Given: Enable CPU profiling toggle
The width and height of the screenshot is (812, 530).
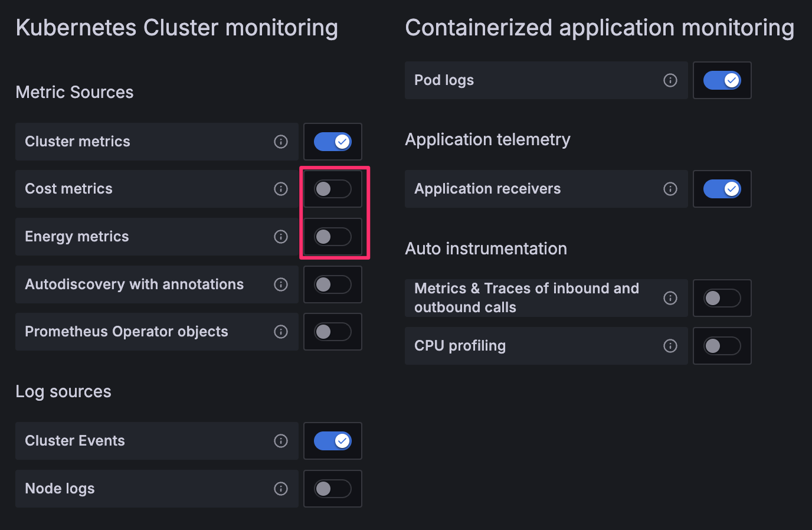Looking at the screenshot, I should click(722, 346).
